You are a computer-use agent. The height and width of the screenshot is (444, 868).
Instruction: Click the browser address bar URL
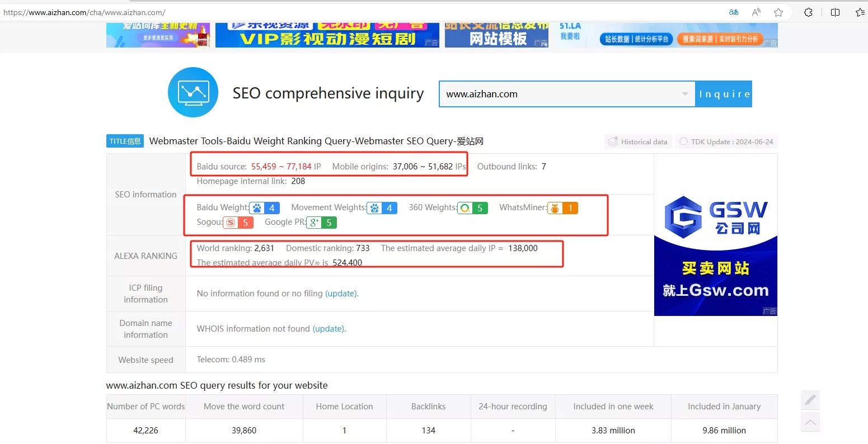pyautogui.click(x=85, y=12)
